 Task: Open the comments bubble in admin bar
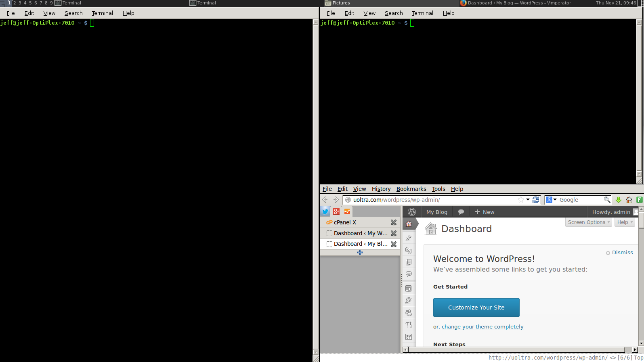coord(461,212)
